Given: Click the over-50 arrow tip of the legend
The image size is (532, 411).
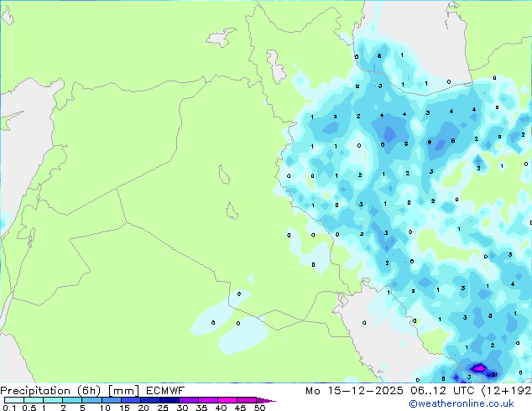Looking at the screenshot, I should point(266,400).
